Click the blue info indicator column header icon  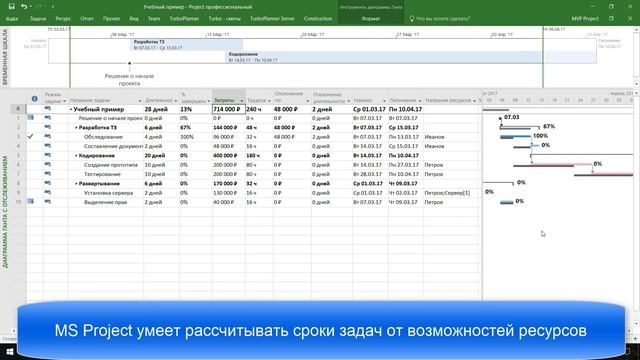pos(35,99)
